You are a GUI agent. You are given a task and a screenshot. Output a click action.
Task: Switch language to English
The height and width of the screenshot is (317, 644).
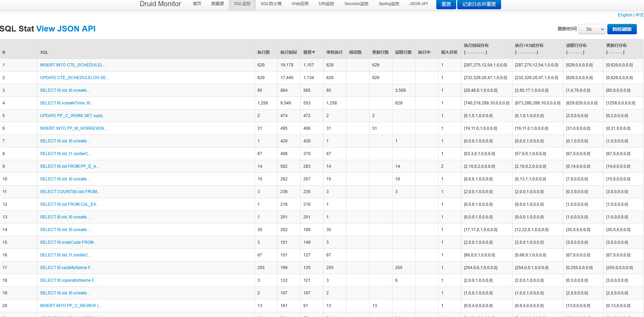point(625,15)
